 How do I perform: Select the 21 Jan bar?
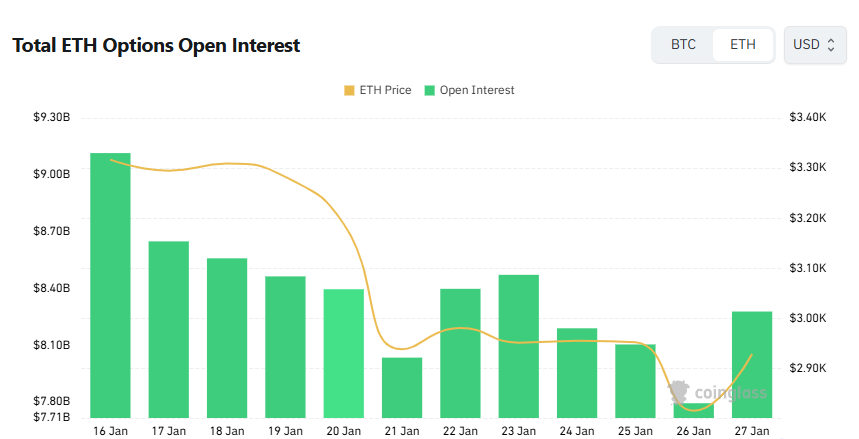point(402,387)
